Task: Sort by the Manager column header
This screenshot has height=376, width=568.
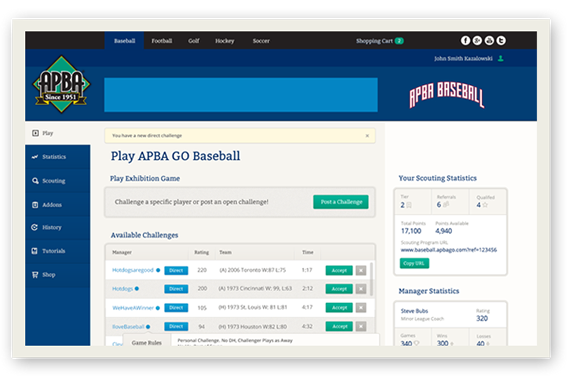Action: (x=122, y=252)
